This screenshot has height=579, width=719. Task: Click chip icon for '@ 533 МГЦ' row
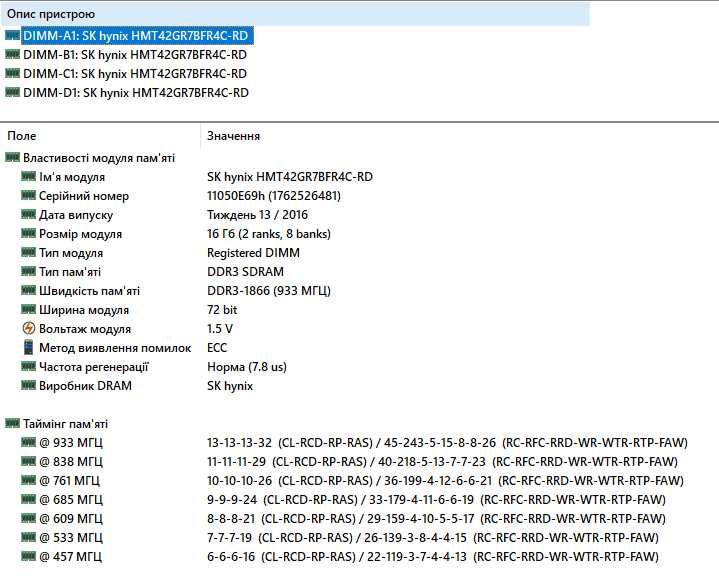click(x=28, y=537)
